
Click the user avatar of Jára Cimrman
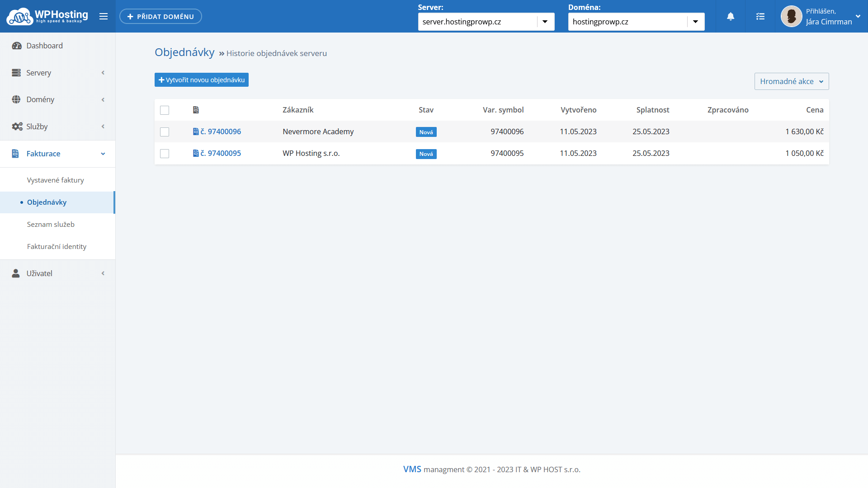(x=791, y=16)
